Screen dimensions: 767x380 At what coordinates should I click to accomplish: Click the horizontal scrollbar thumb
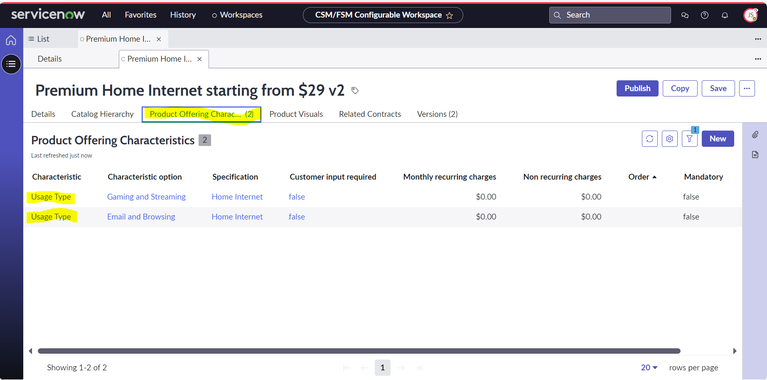[359, 351]
